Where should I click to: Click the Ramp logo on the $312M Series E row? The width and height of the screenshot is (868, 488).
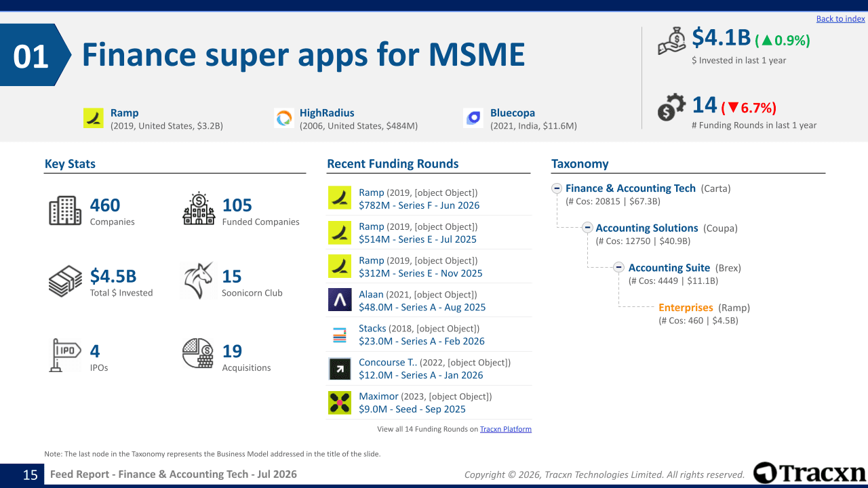pyautogui.click(x=340, y=266)
